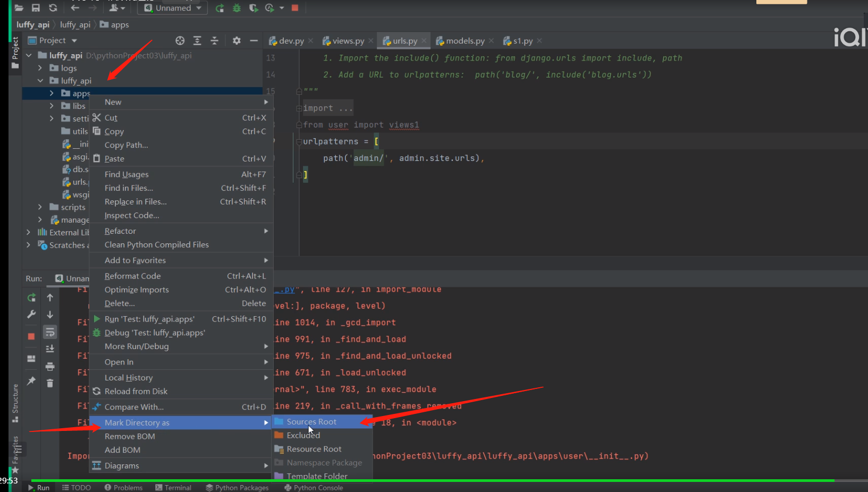The image size is (868, 492).
Task: Expand the logs folder in project tree
Action: pos(40,68)
